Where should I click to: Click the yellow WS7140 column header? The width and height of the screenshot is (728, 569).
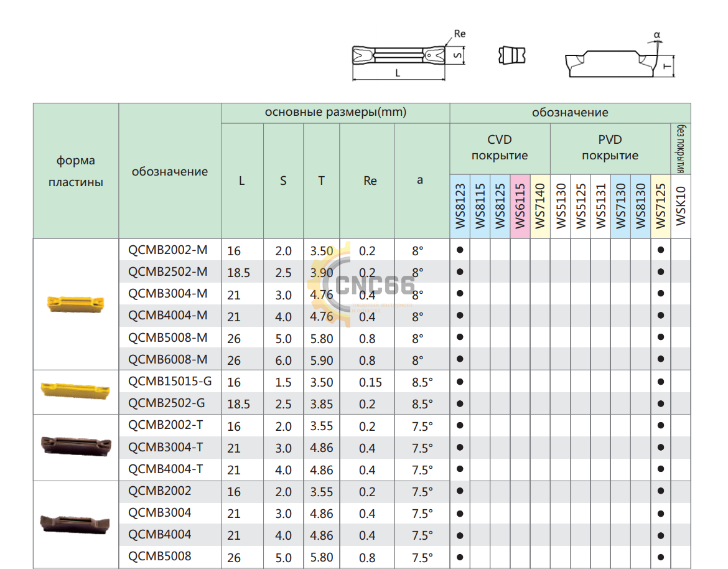click(x=540, y=206)
